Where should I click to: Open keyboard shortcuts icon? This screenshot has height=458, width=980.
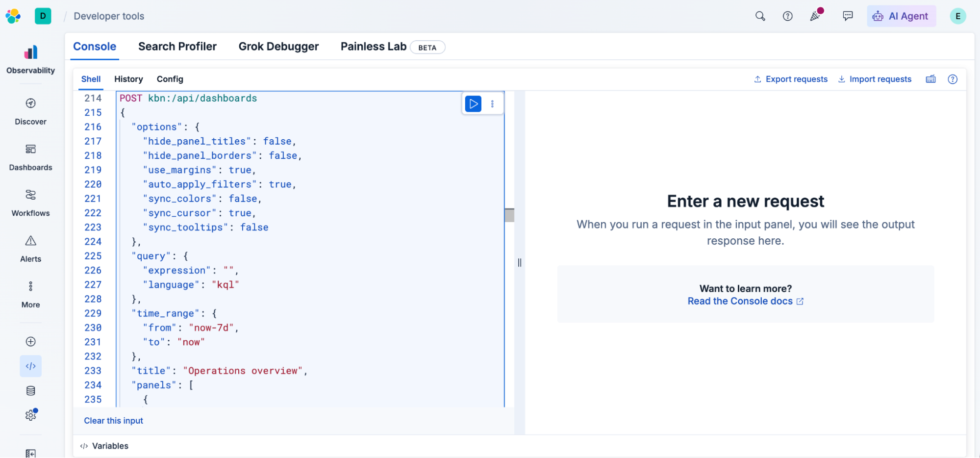[x=930, y=79]
